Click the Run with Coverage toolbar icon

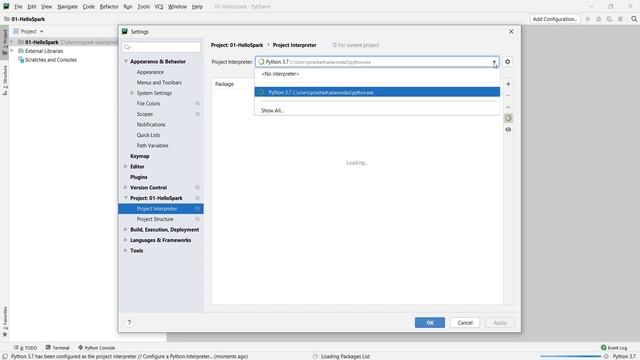pos(609,19)
